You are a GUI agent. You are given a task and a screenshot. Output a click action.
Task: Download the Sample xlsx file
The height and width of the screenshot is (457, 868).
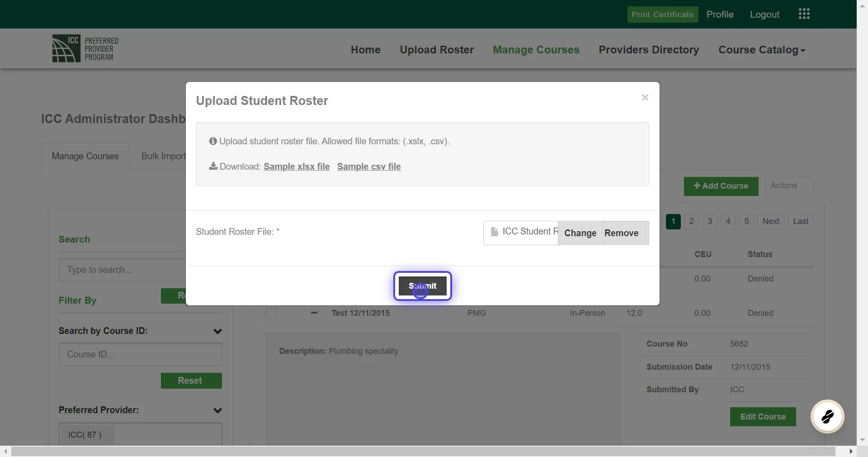pyautogui.click(x=297, y=167)
